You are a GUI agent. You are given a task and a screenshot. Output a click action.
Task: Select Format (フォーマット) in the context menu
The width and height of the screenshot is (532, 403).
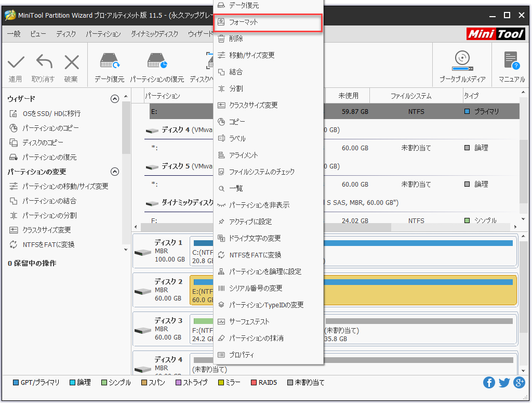[268, 22]
